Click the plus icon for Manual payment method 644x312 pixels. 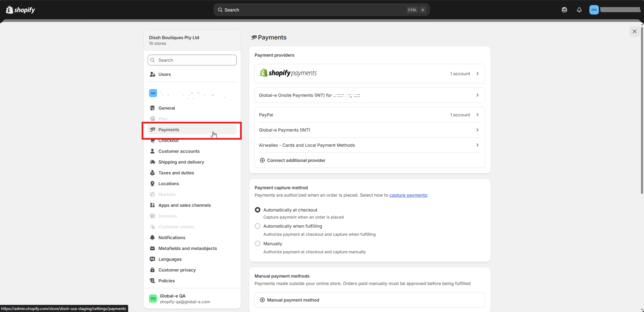coord(262,300)
